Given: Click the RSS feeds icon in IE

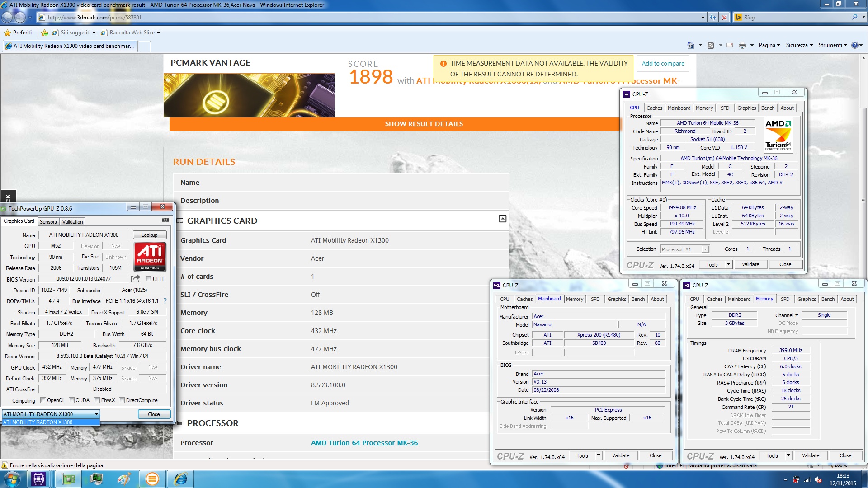Looking at the screenshot, I should tap(711, 45).
